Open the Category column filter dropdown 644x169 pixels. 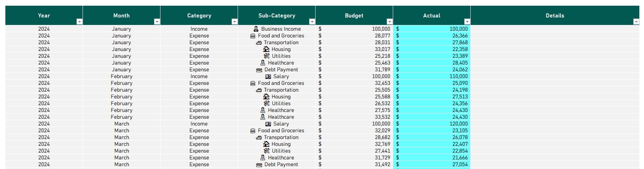point(234,22)
